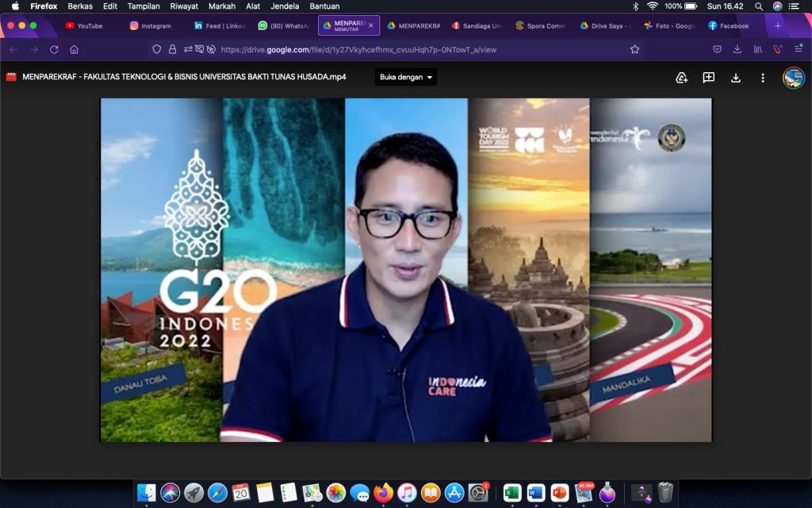Open the Firefox application hamburger menu
The height and width of the screenshot is (508, 812).
coord(798,49)
